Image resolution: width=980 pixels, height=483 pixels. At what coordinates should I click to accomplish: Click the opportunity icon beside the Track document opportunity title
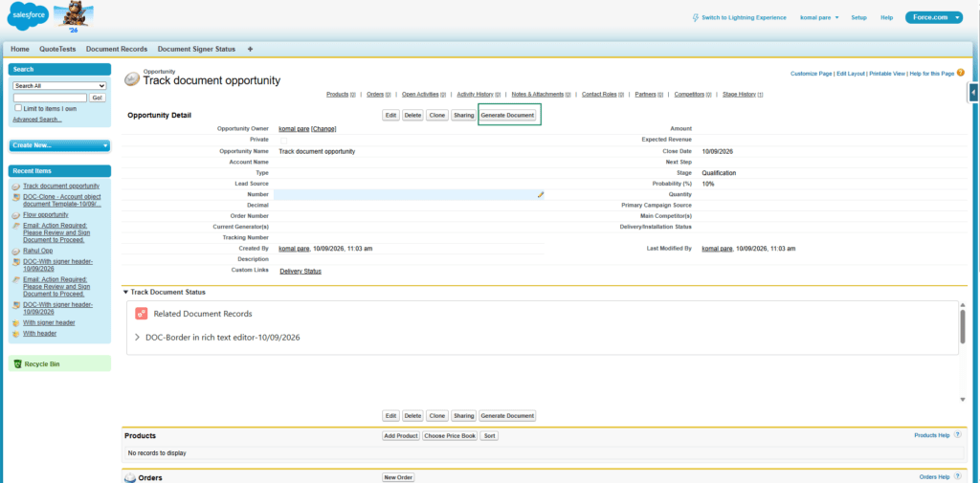[132, 78]
